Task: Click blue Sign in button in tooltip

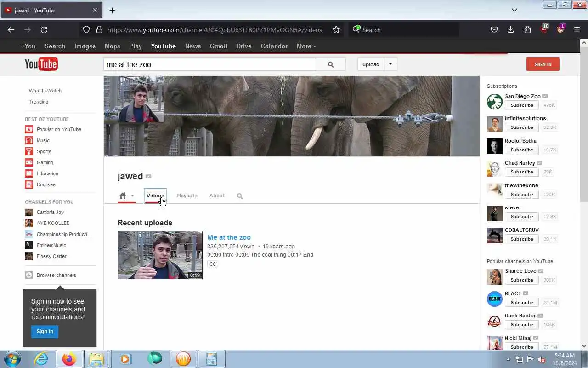Action: tap(45, 331)
